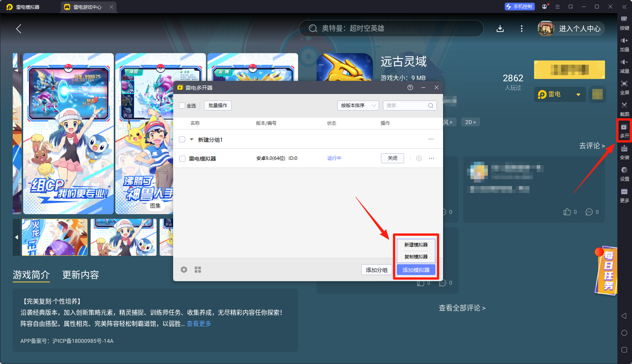The height and width of the screenshot is (364, 632).
Task: Open the 去评论 link
Action: 592,146
